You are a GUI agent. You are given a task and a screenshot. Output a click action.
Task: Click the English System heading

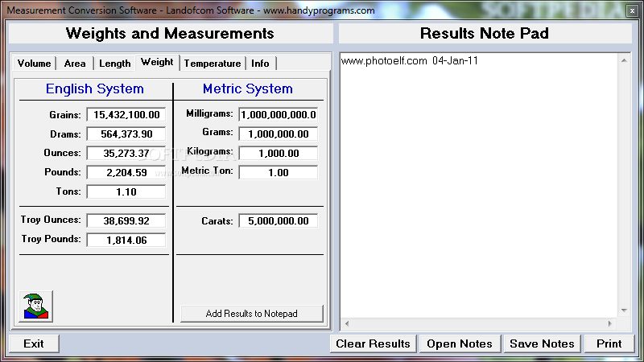click(95, 88)
